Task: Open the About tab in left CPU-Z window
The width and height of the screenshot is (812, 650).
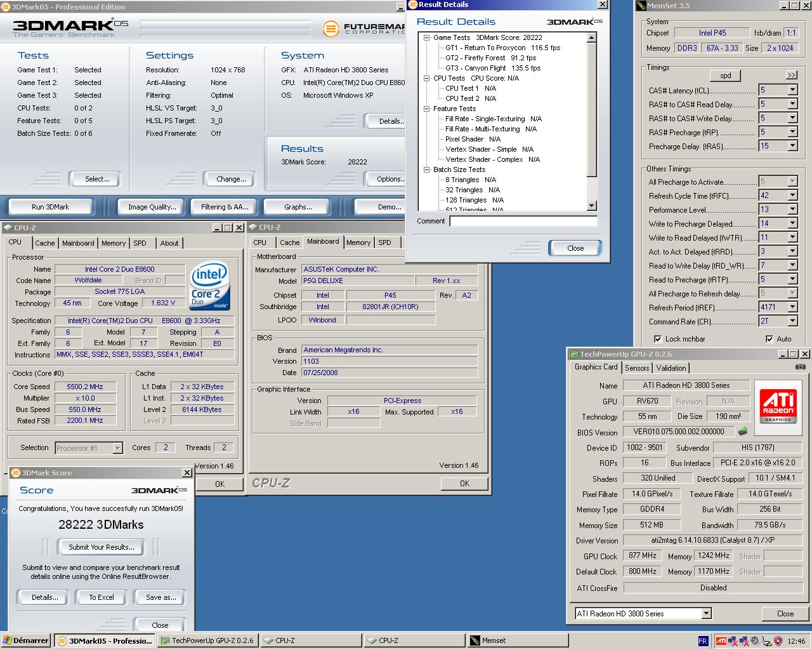Action: [x=169, y=243]
